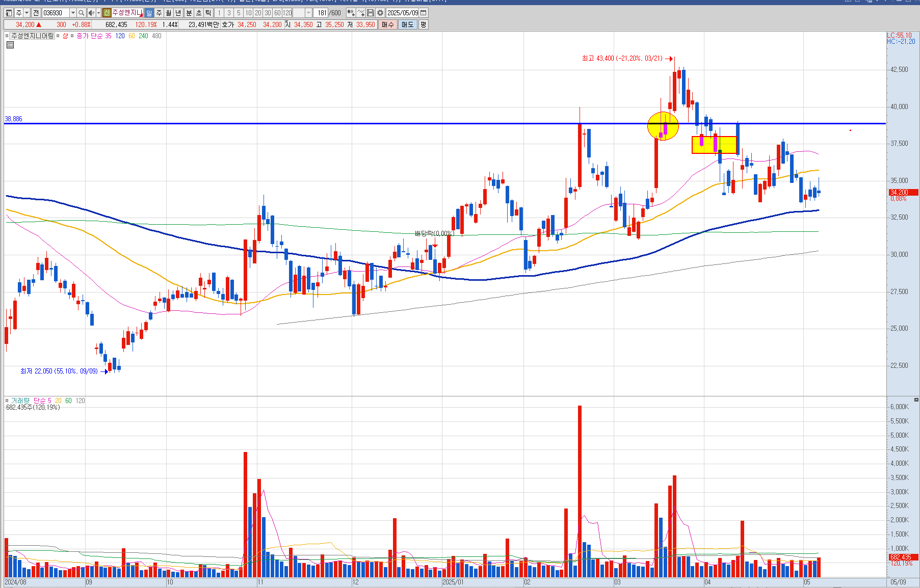This screenshot has height=588, width=920.
Task: Select the 3 interval button
Action: [x=229, y=13]
